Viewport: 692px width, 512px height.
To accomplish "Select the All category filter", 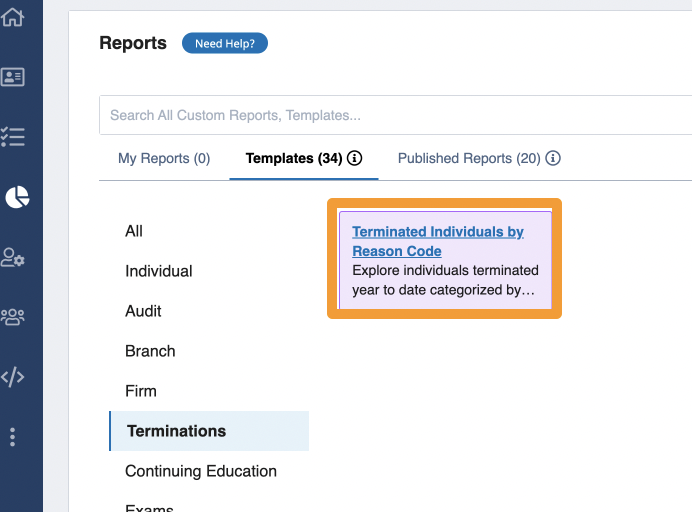I will click(x=134, y=231).
